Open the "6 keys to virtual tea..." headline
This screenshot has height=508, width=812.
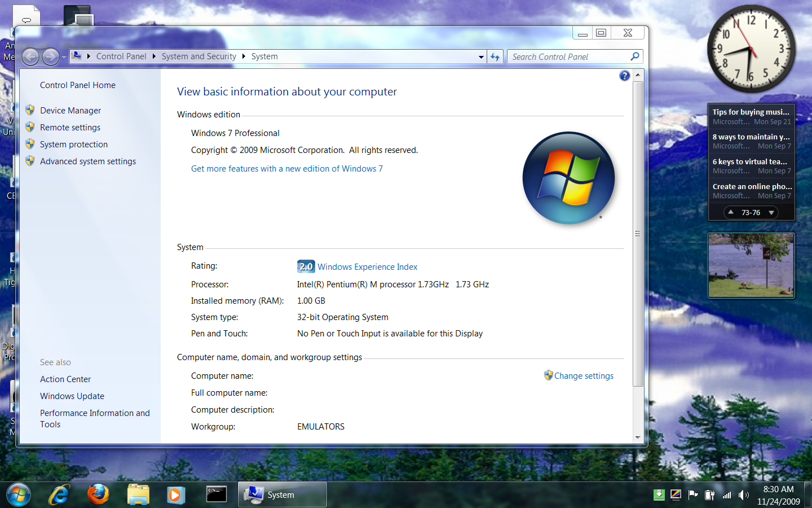point(750,161)
